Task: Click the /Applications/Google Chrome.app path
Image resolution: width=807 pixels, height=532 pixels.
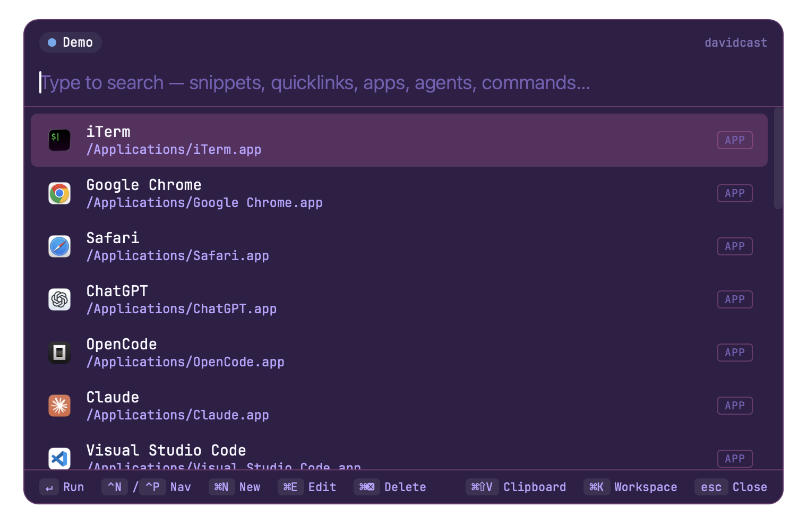Action: [204, 203]
